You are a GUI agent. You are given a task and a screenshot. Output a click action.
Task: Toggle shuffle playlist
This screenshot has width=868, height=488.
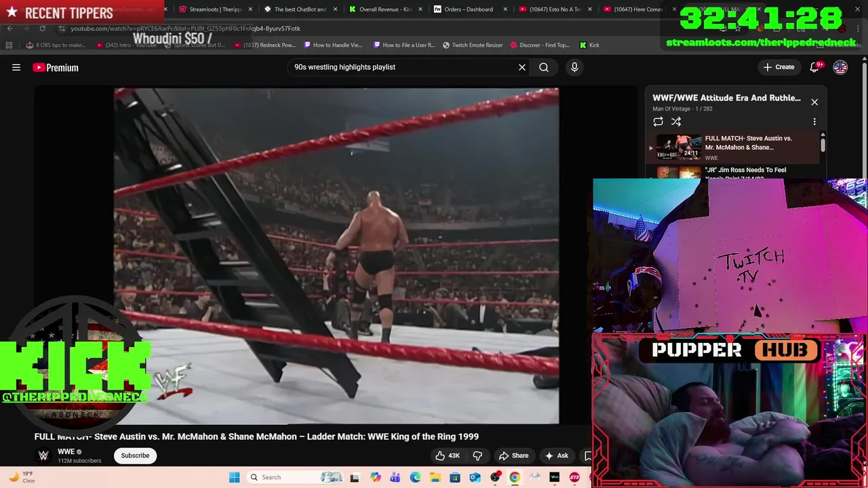tap(676, 121)
